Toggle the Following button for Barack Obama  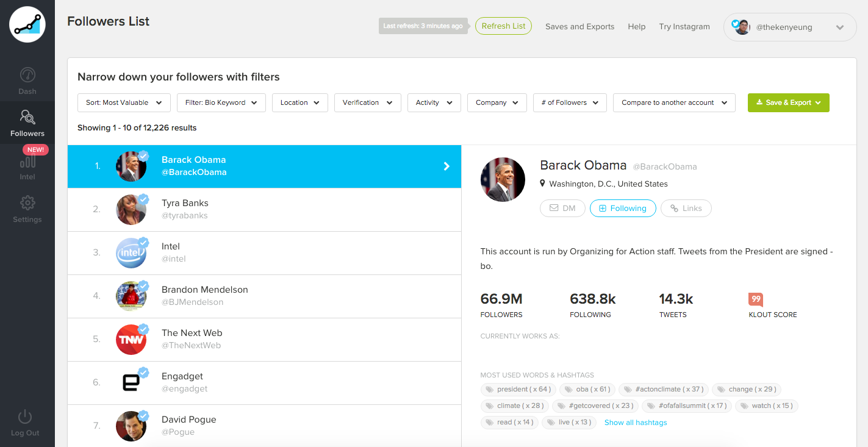623,208
